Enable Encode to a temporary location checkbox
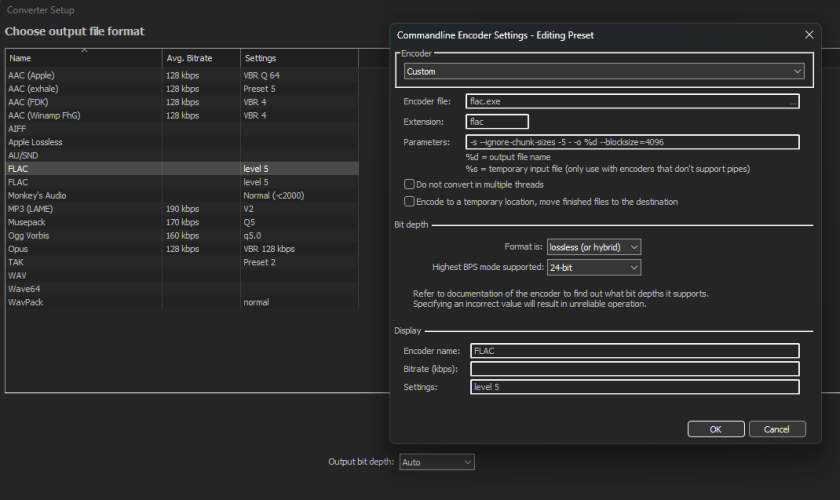 click(x=409, y=202)
